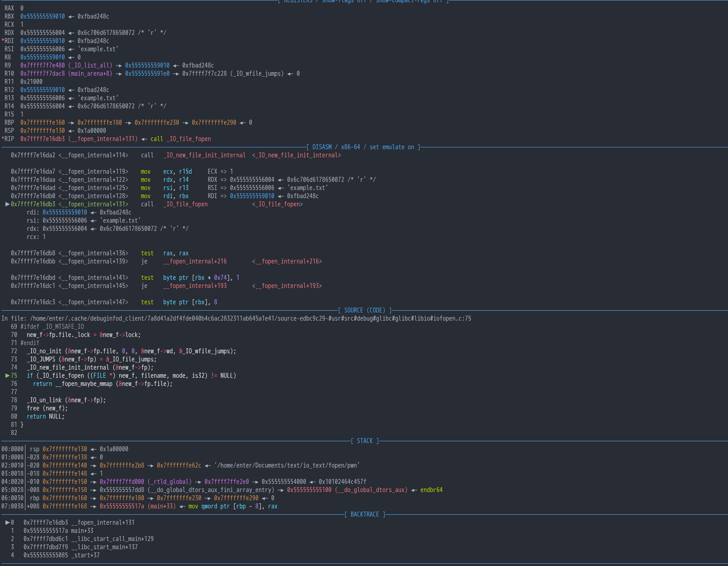Click backtrace frame __libc_start_call_main+129
728x566 pixels.
pyautogui.click(x=82, y=539)
